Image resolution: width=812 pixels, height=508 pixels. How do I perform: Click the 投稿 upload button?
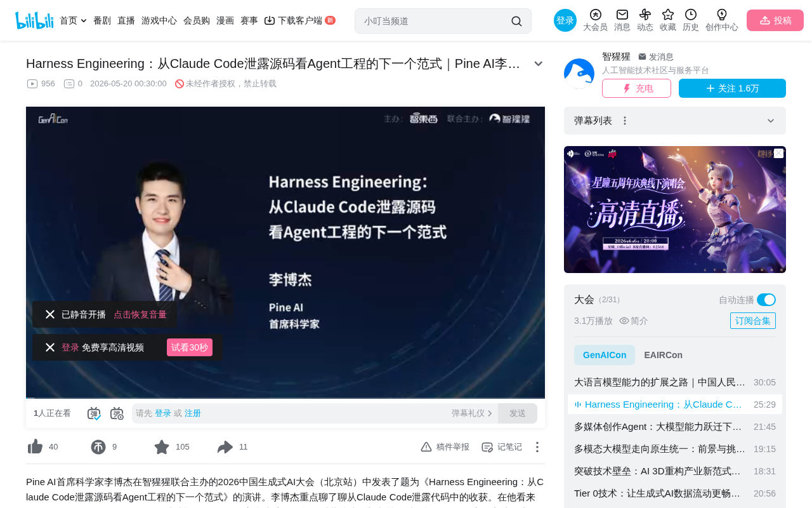click(x=775, y=20)
